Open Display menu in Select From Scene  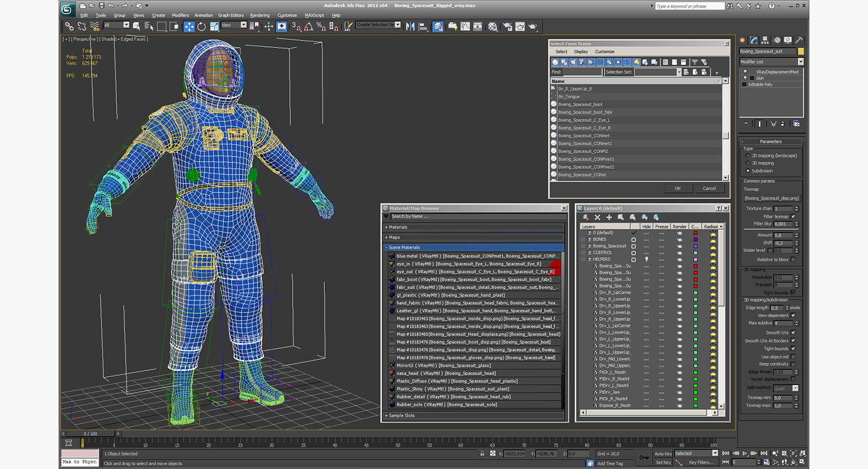[581, 52]
